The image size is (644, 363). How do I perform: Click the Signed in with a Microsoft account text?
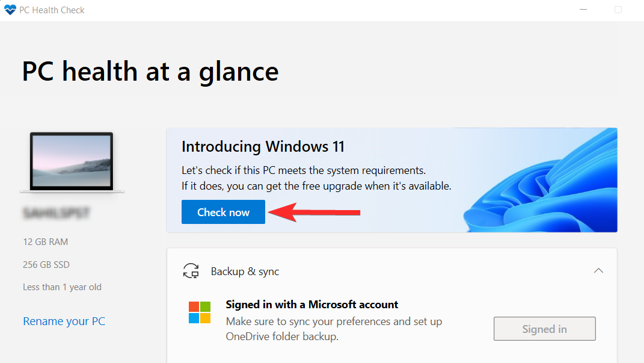tap(311, 304)
